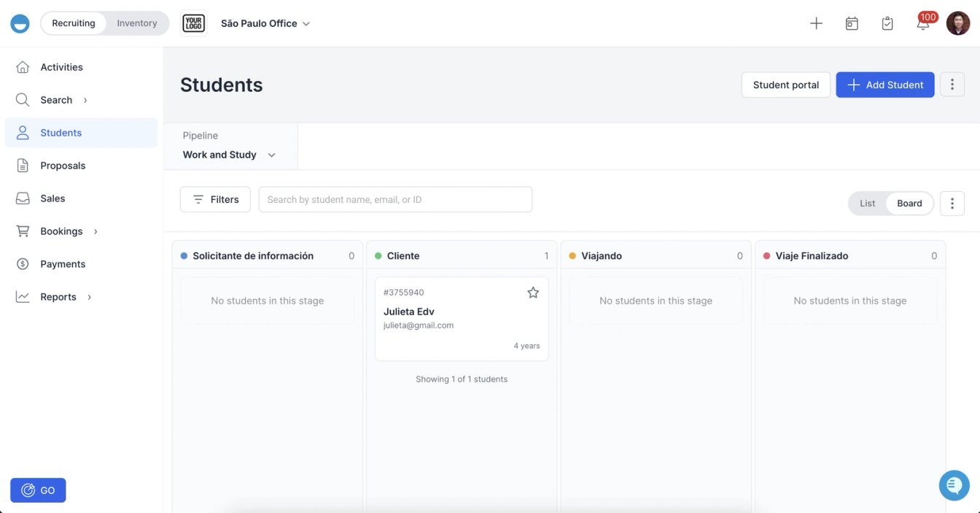This screenshot has width=980, height=513.
Task: Open Julieta Edv student name
Action: pyautogui.click(x=409, y=312)
